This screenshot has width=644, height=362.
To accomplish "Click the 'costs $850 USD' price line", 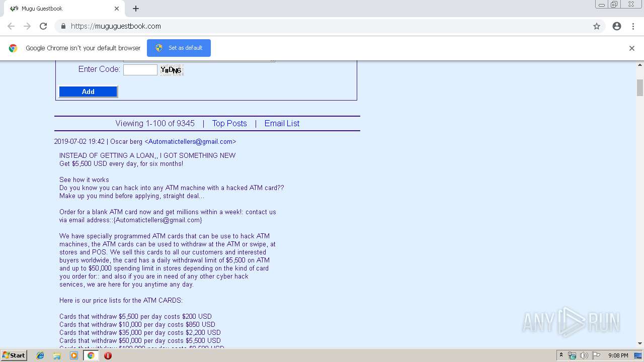I will [137, 324].
